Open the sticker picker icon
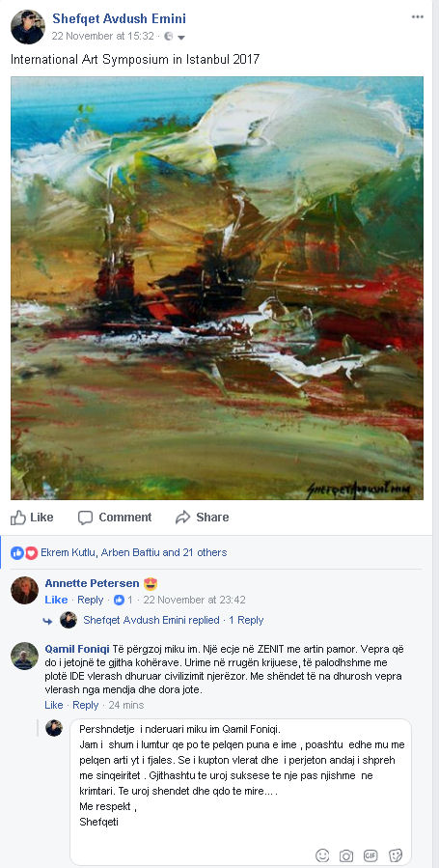The width and height of the screenshot is (439, 868). (x=395, y=855)
